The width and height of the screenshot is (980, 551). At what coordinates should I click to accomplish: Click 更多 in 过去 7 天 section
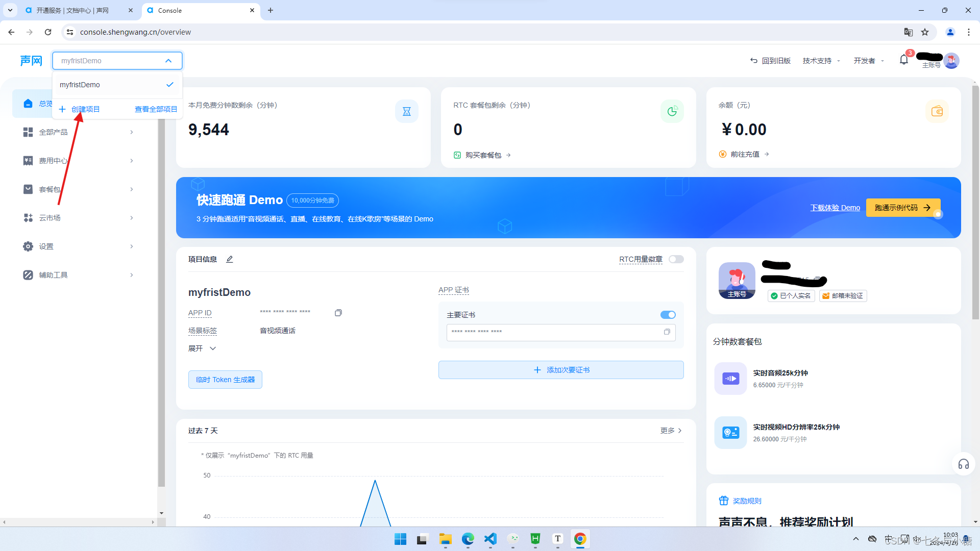click(671, 431)
